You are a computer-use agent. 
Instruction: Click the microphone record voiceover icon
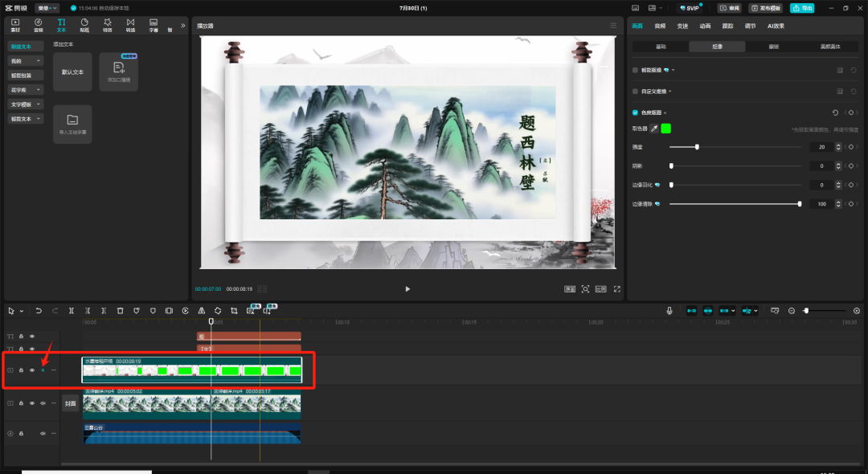(x=669, y=310)
